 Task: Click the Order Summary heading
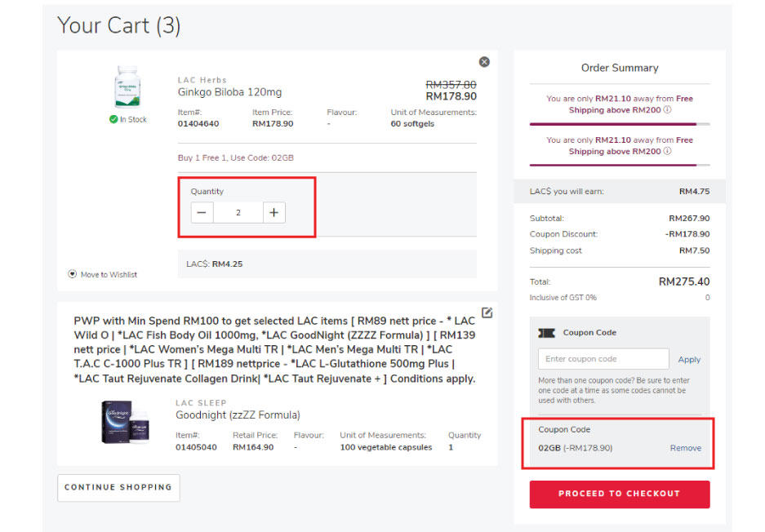click(620, 68)
